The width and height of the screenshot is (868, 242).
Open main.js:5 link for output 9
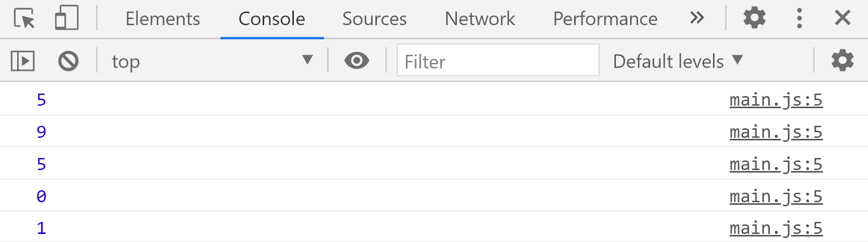pyautogui.click(x=776, y=132)
